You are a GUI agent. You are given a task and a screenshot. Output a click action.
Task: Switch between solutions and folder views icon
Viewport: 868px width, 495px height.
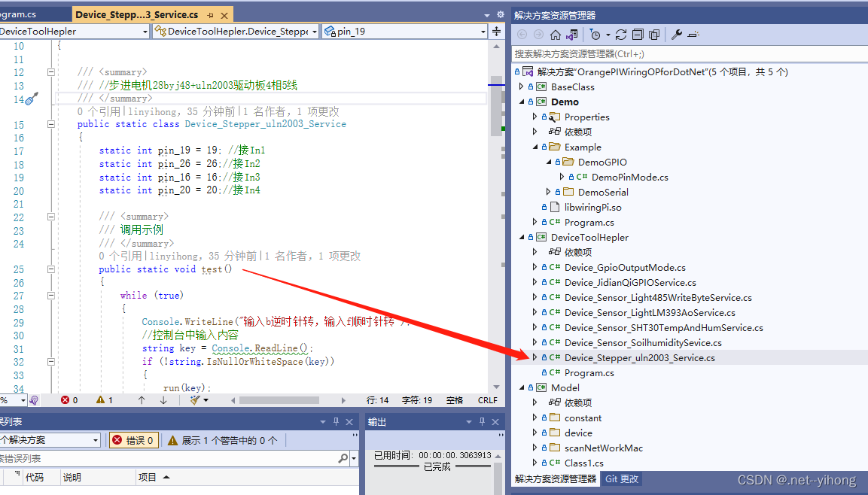pyautogui.click(x=572, y=35)
